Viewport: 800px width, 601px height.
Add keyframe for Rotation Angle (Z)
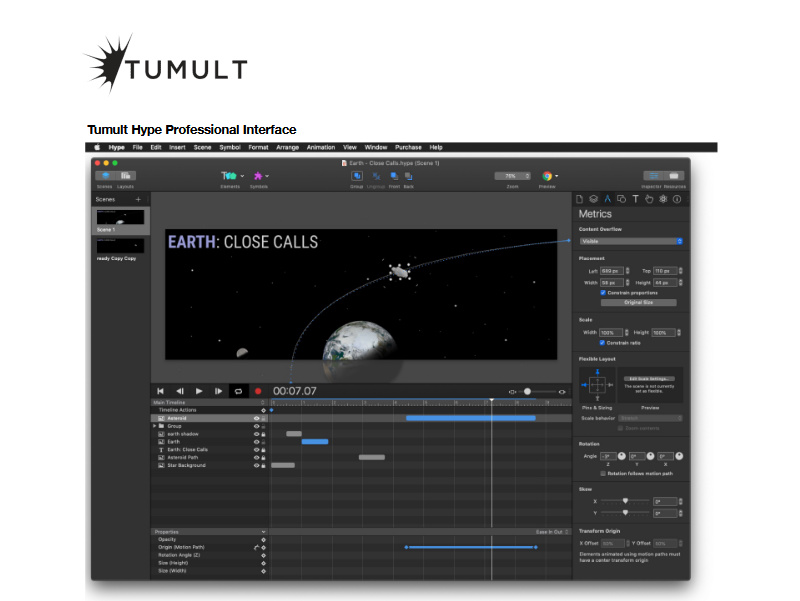[264, 555]
